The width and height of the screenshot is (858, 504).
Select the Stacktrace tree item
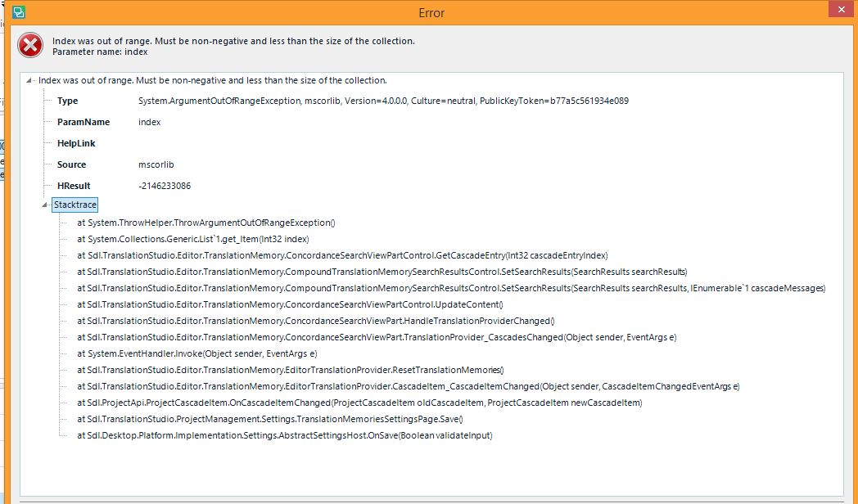[x=75, y=205]
